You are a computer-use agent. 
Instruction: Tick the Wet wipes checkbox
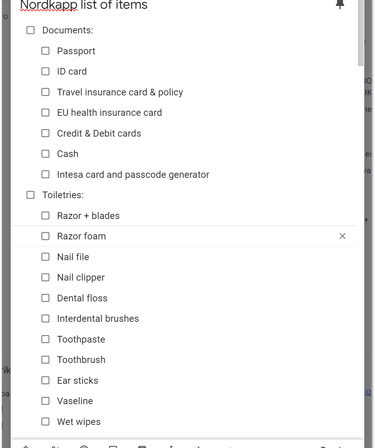(x=45, y=422)
